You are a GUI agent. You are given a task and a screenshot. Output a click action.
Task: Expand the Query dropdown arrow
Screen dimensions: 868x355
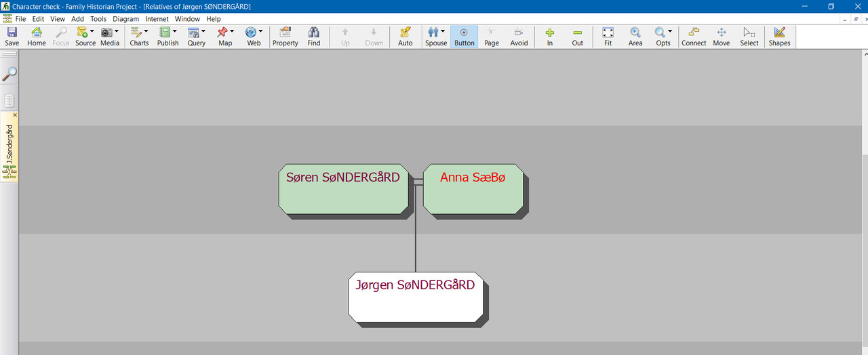203,32
